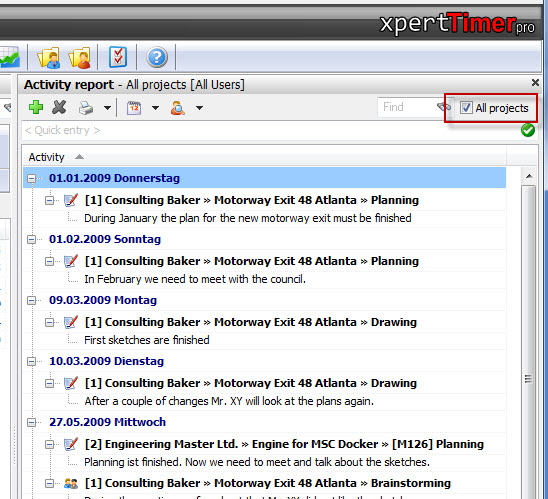
Task: Click note icon of 01.01.2009 Planning entry
Action: [71, 200]
